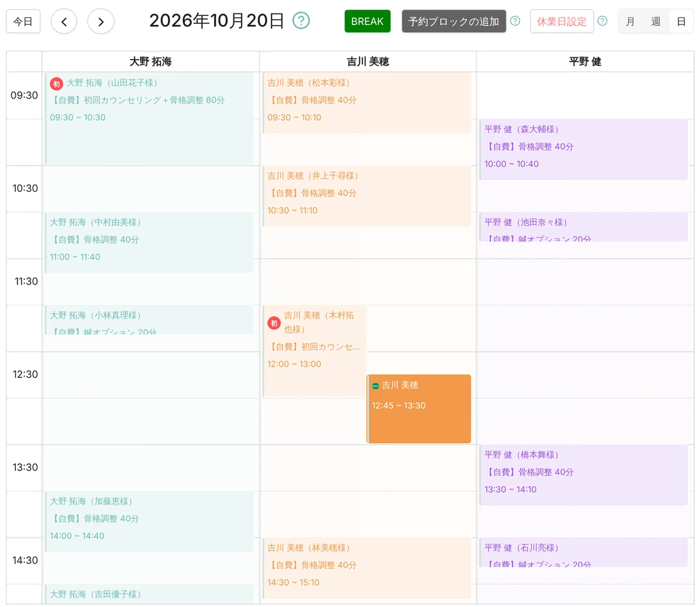The image size is (700, 607).
Task: Open help icon next to 予約ブロックの追加
Action: tap(515, 21)
